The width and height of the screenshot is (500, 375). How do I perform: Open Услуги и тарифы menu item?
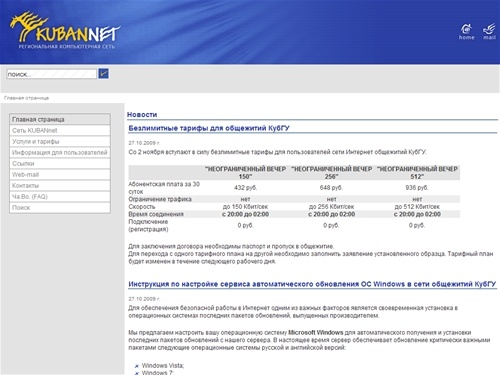60,141
